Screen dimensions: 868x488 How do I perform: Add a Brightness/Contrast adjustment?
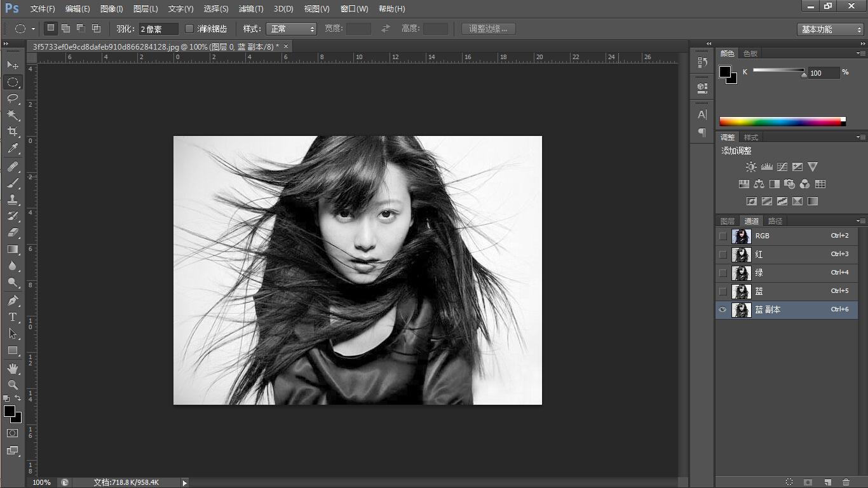pos(751,167)
